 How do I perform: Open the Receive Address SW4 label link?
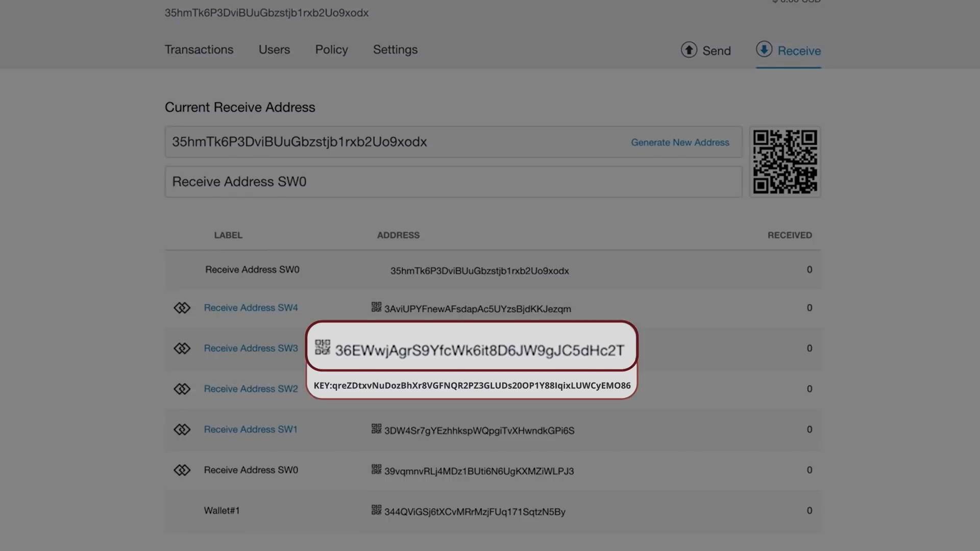click(x=251, y=308)
